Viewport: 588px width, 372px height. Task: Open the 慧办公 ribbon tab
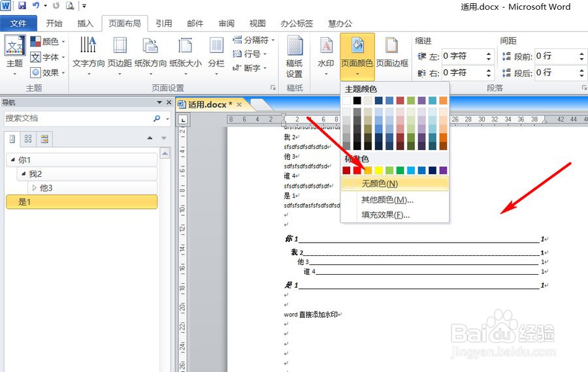tap(340, 23)
